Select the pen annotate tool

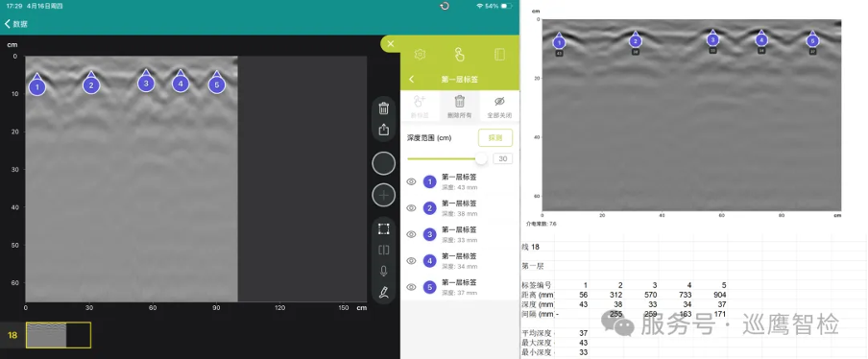(x=384, y=293)
